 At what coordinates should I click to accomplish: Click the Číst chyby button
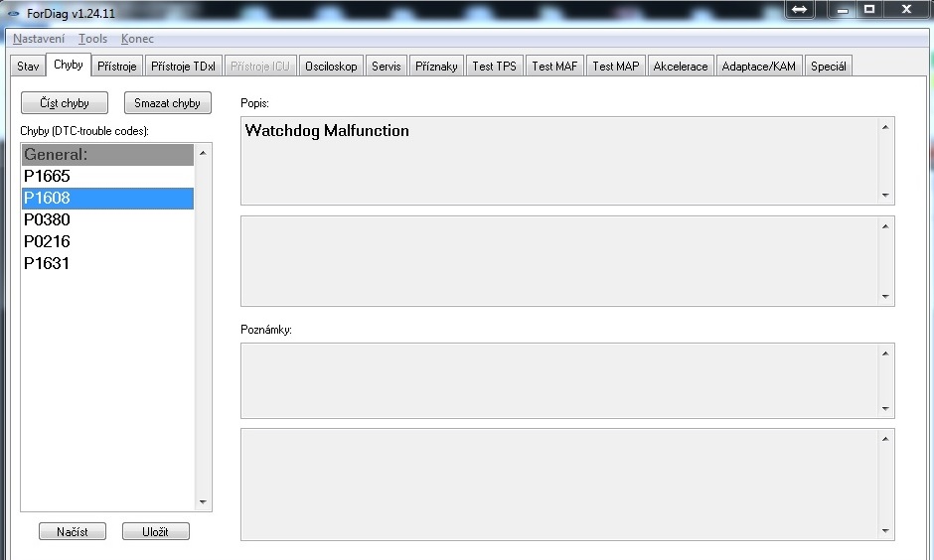(x=64, y=103)
